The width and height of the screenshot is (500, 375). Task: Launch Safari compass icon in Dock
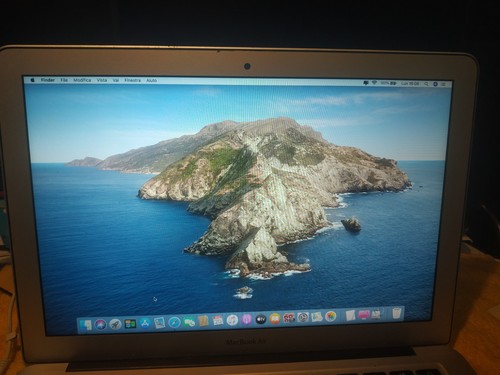tap(174, 322)
